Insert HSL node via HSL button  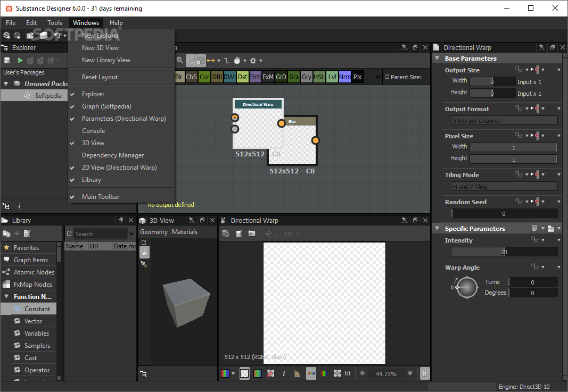319,77
